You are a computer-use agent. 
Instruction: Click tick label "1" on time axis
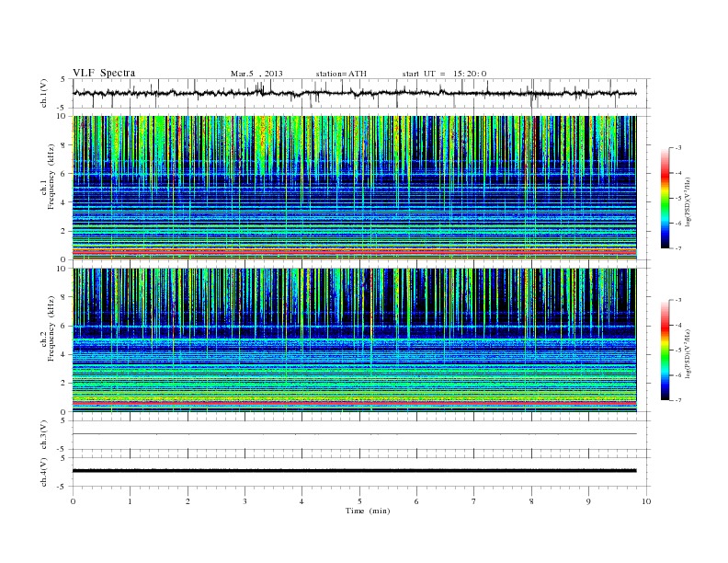point(130,501)
